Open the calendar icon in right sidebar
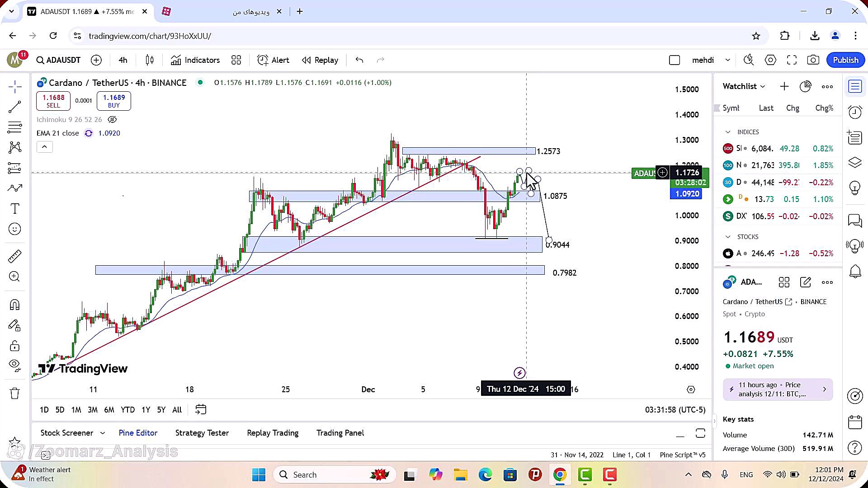The image size is (868, 488). (x=855, y=422)
